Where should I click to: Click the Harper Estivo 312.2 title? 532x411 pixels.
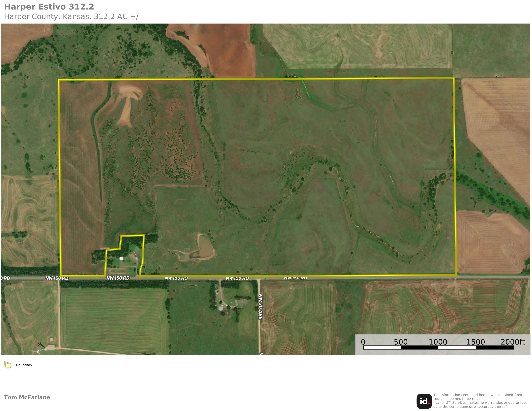(x=49, y=7)
